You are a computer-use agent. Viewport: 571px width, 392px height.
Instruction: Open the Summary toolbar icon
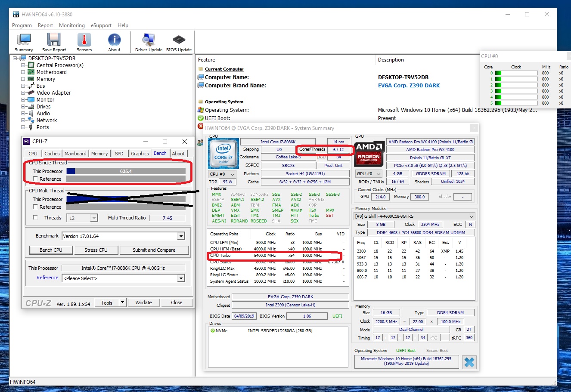coord(24,43)
